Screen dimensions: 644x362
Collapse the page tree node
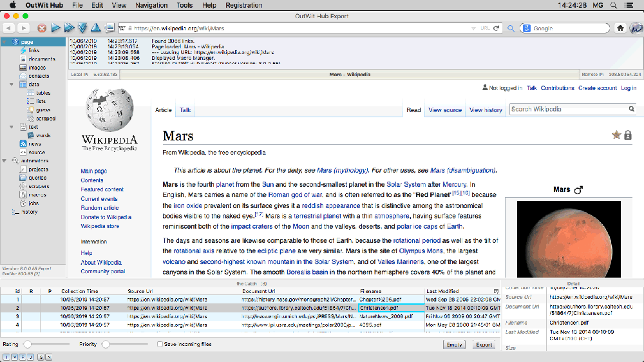click(x=5, y=42)
